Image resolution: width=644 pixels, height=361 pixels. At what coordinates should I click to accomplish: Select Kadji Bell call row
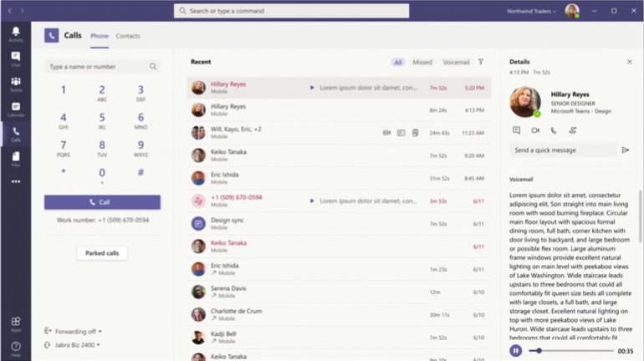pyautogui.click(x=339, y=338)
